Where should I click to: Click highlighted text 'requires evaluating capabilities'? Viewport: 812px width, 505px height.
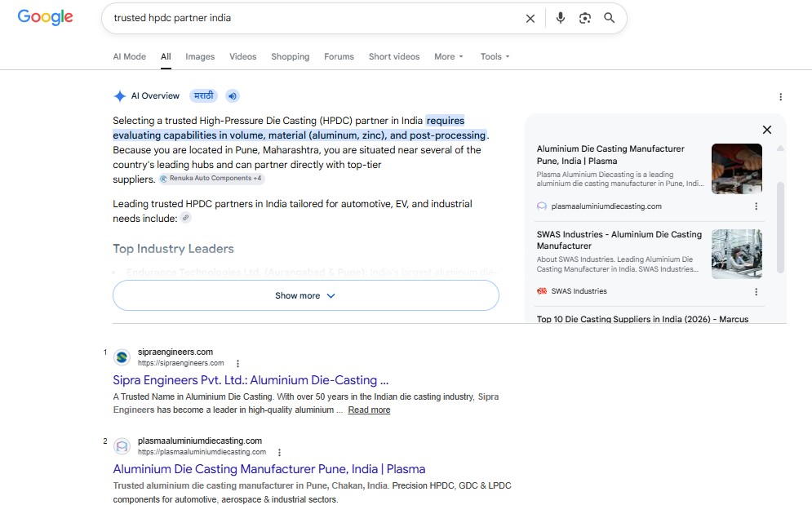pos(300,128)
